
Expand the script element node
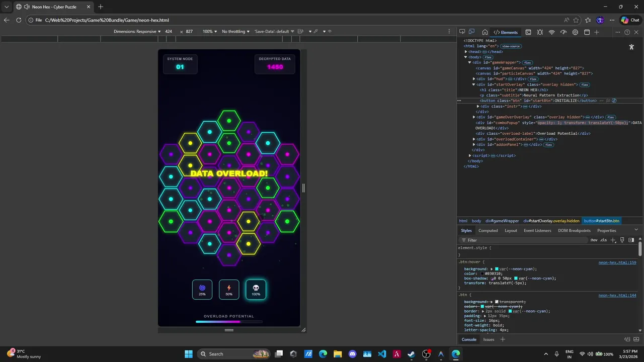tap(470, 155)
